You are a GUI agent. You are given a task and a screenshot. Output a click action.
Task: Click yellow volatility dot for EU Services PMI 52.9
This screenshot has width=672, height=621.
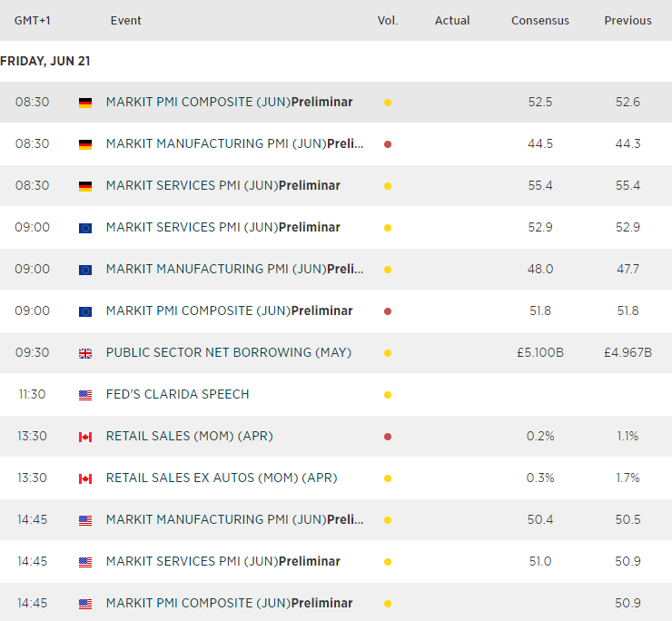pos(388,228)
